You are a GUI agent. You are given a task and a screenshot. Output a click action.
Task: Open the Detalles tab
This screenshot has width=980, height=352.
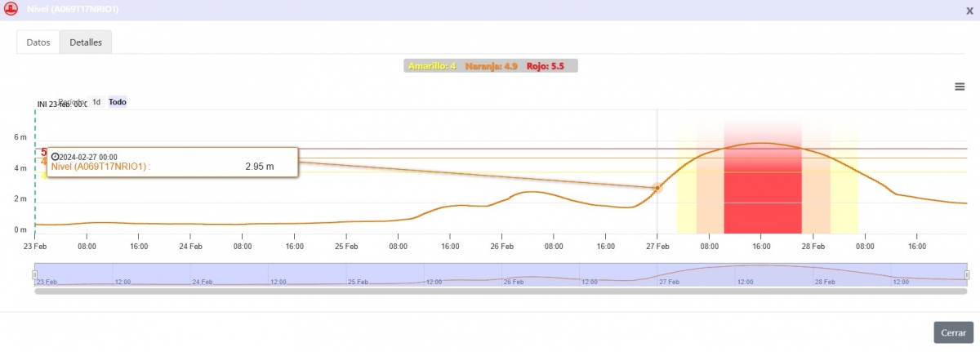click(x=86, y=42)
